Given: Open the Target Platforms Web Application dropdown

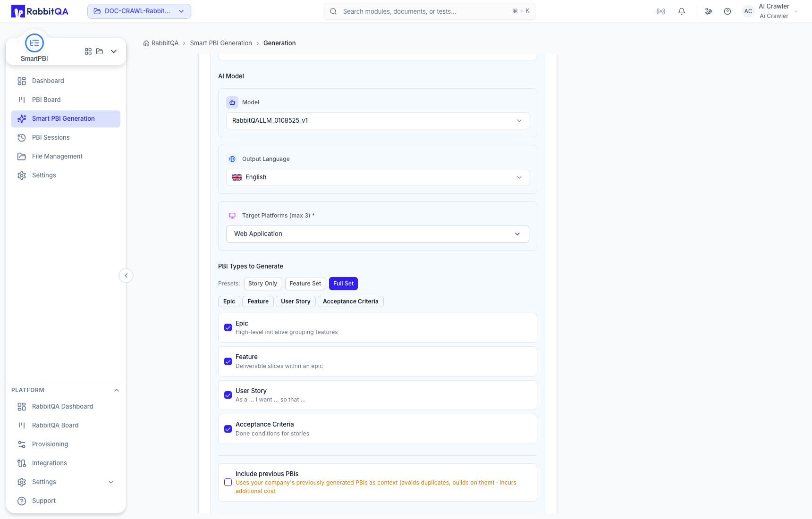Looking at the screenshot, I should point(378,234).
